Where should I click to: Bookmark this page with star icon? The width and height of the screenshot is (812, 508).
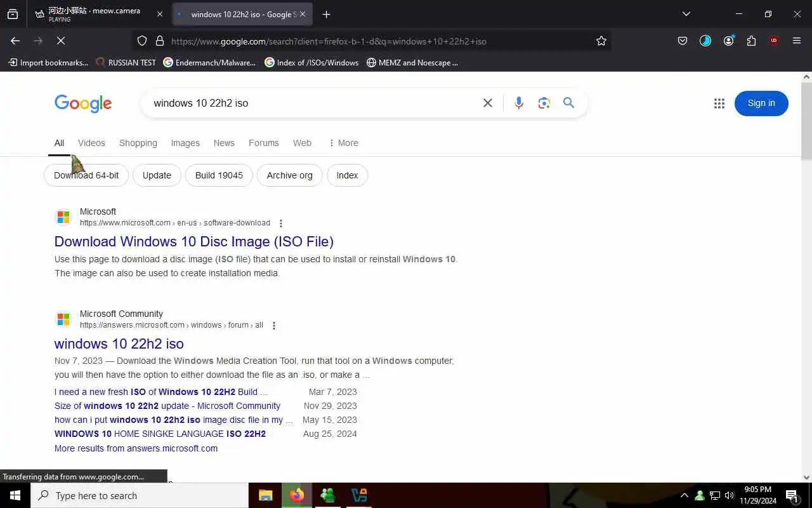[601, 41]
